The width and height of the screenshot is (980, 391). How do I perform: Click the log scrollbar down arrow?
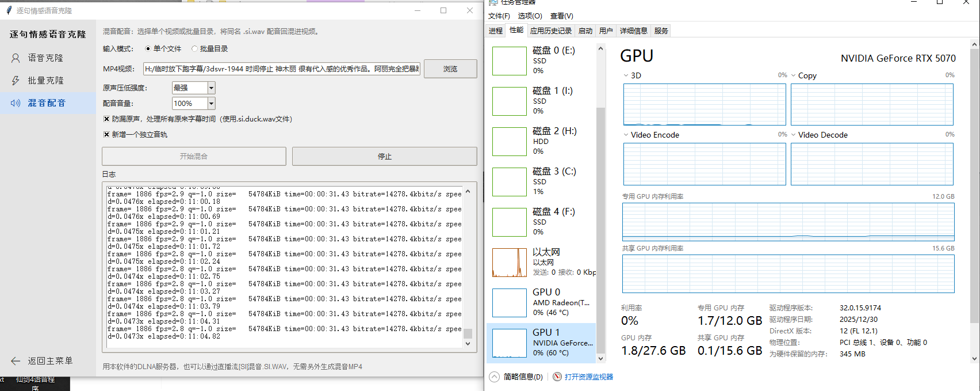(468, 343)
